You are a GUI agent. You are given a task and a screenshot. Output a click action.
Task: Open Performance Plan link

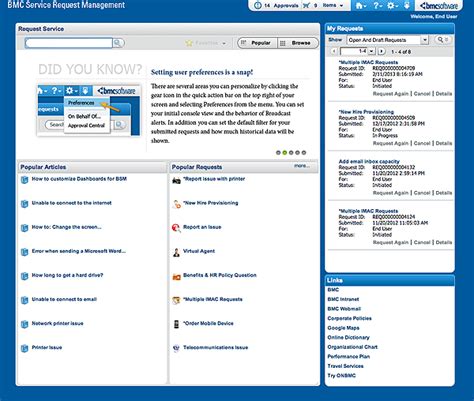[x=348, y=357]
